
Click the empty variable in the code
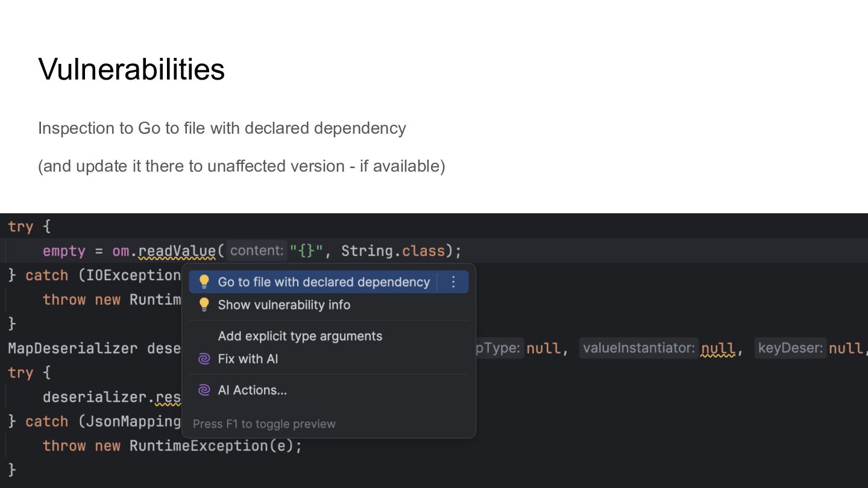pyautogui.click(x=64, y=251)
